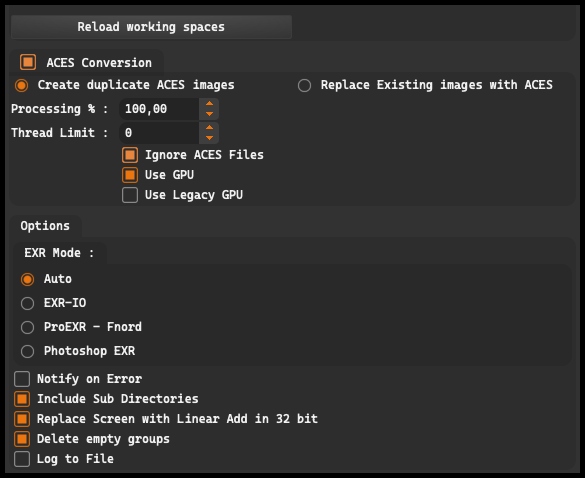585x478 pixels.
Task: Toggle Delete empty groups checkbox
Action: point(22,439)
